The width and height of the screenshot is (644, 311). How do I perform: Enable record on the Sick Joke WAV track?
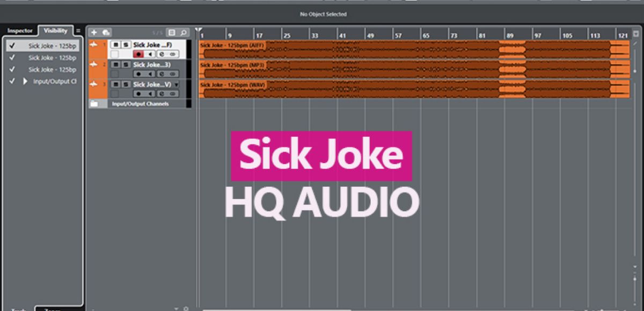point(138,93)
